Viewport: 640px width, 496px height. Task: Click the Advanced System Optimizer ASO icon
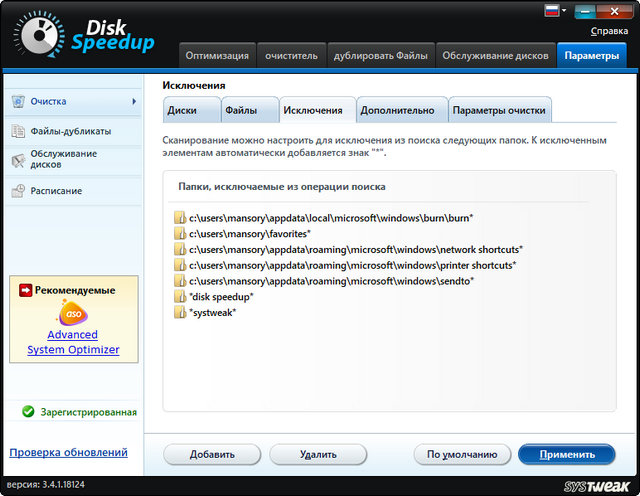point(72,315)
